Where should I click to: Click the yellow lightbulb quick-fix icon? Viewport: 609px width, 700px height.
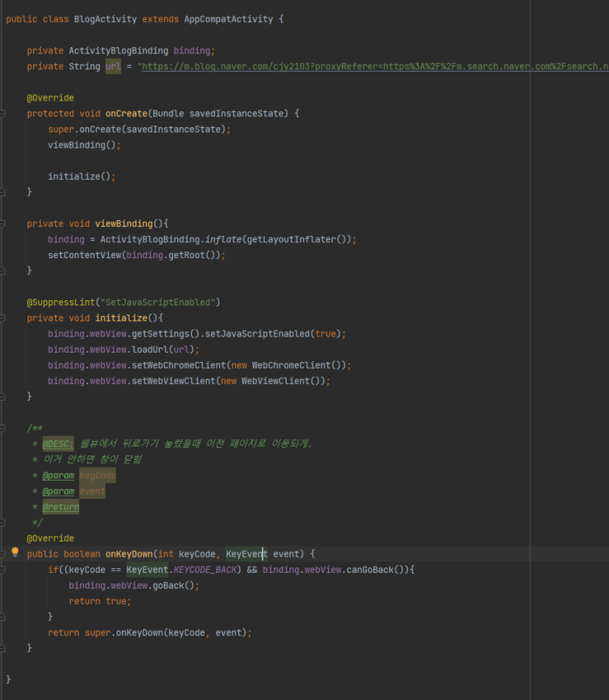pos(14,552)
